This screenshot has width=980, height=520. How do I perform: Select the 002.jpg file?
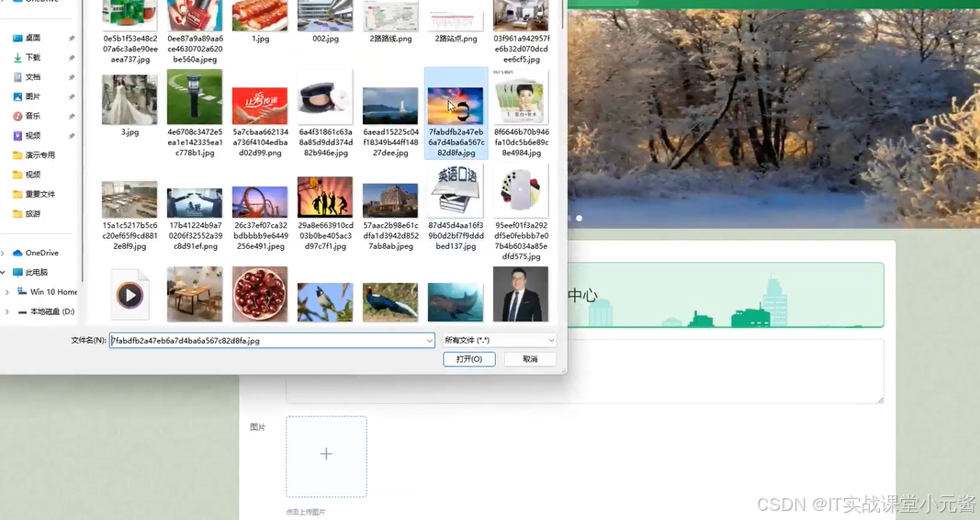click(325, 22)
